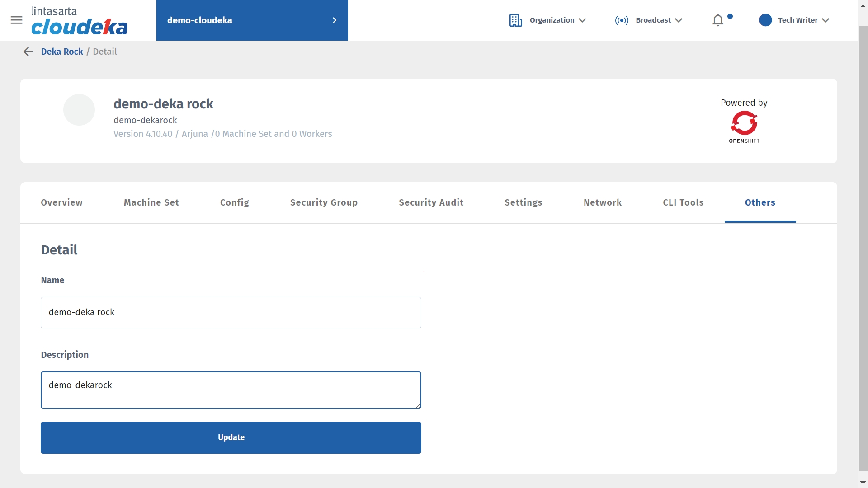Click the cluster avatar placeholder circle
Image resolution: width=868 pixels, height=488 pixels.
(79, 110)
